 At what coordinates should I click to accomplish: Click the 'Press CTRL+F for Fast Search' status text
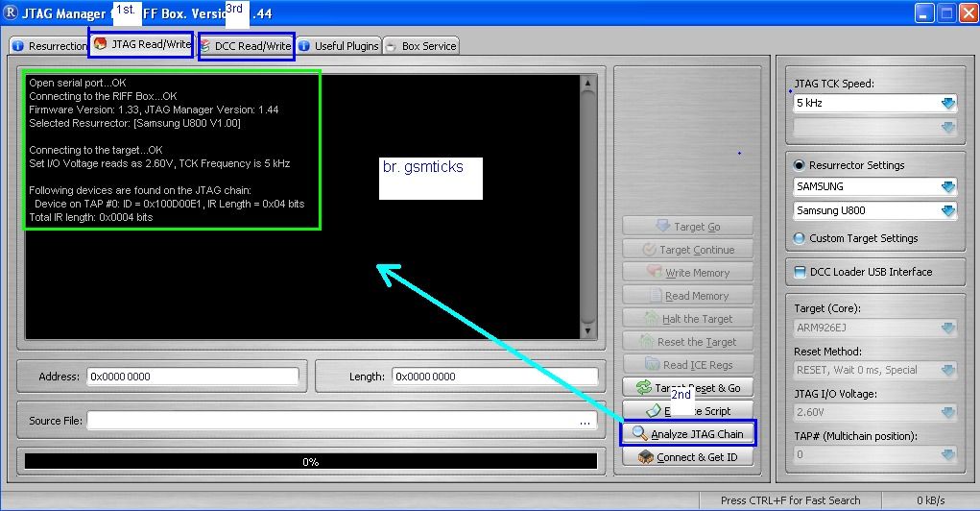point(790,500)
